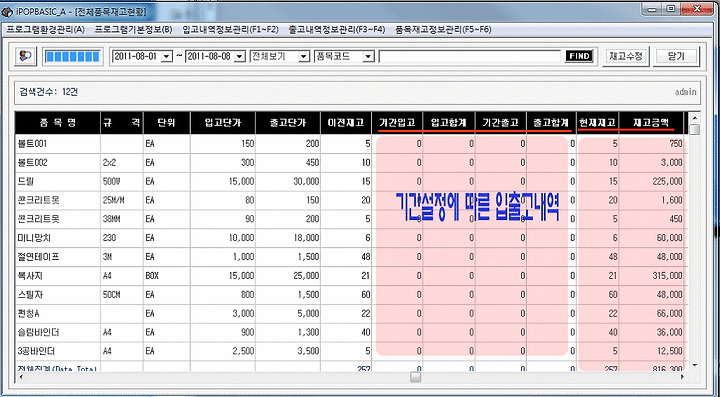Click the FIND button
The height and width of the screenshot is (397, 720).
point(579,56)
